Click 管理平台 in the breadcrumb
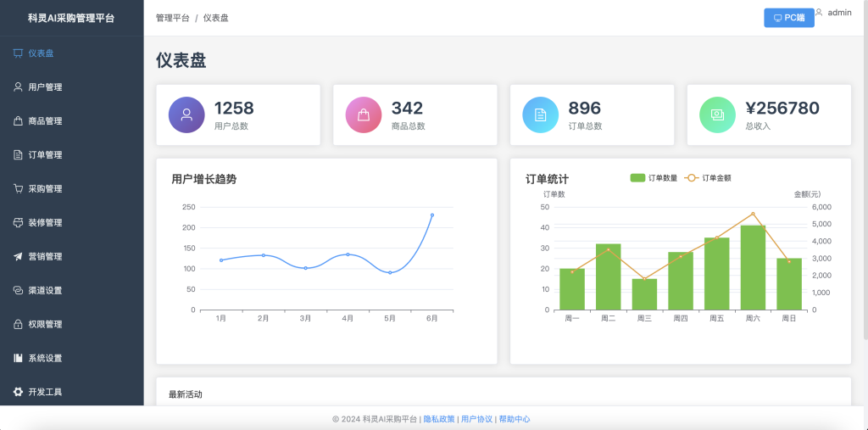 [x=173, y=18]
